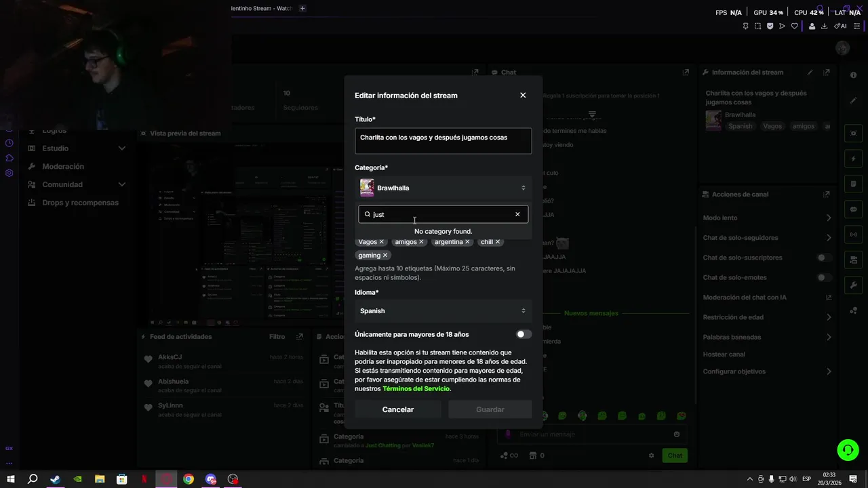
Task: Open the Brawlhalla category dropdown
Action: click(x=443, y=188)
